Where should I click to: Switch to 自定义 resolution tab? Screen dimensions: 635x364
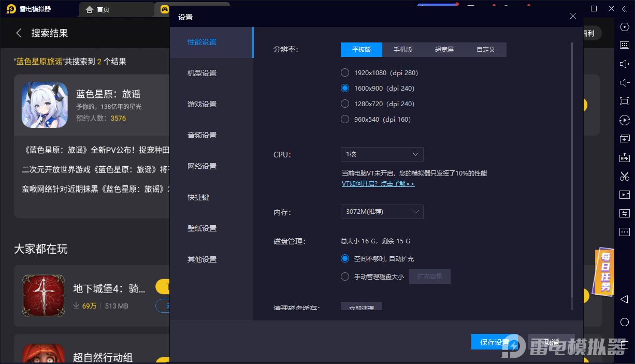pyautogui.click(x=486, y=49)
